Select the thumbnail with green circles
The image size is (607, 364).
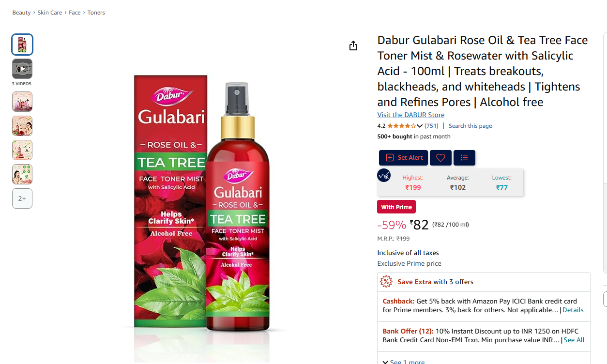point(22,174)
